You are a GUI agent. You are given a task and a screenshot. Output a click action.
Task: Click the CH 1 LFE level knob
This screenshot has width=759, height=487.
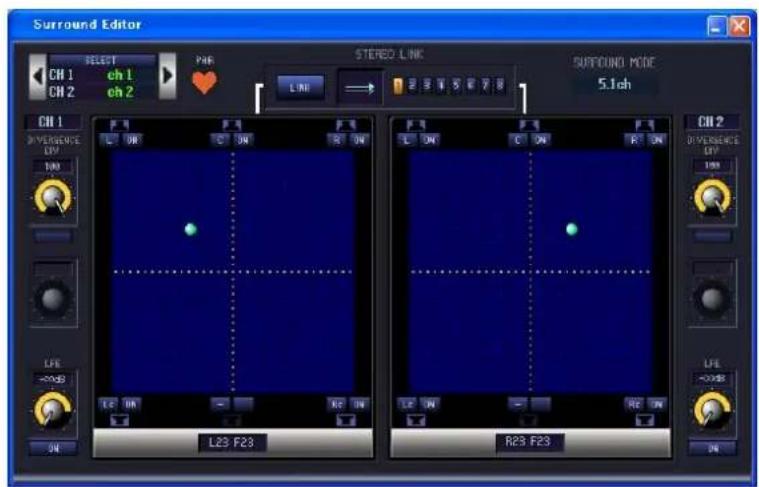point(53,411)
